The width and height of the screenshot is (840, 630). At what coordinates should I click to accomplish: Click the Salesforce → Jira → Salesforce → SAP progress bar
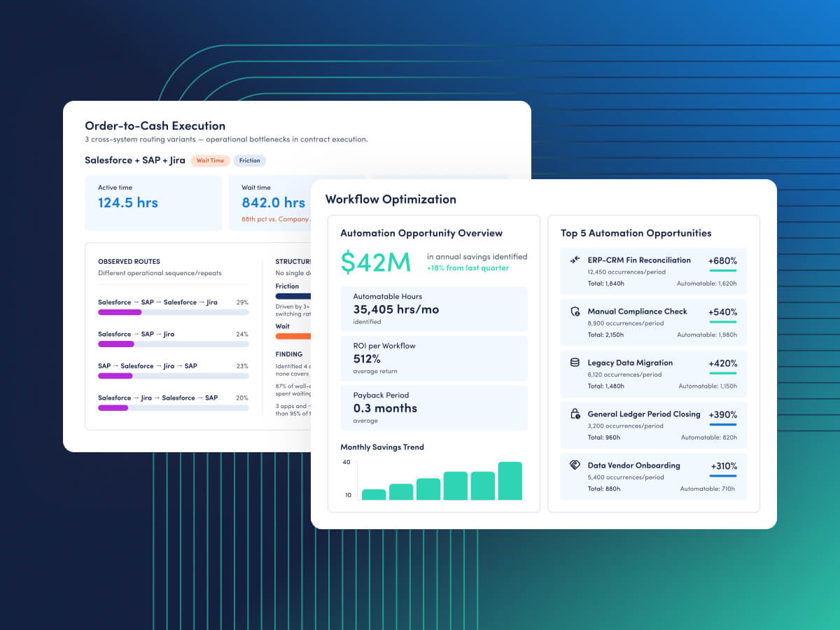click(x=173, y=407)
